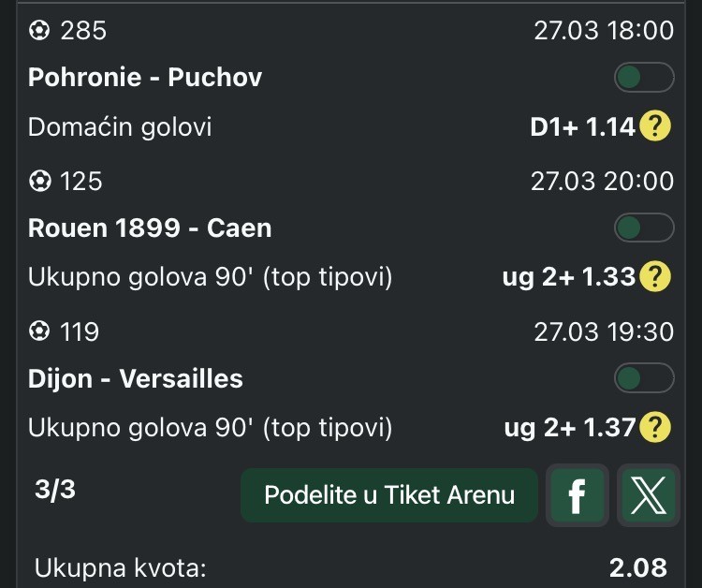Open help for ug 2+ 1.33 odds
Image resolution: width=702 pixels, height=588 pixels.
click(x=655, y=277)
